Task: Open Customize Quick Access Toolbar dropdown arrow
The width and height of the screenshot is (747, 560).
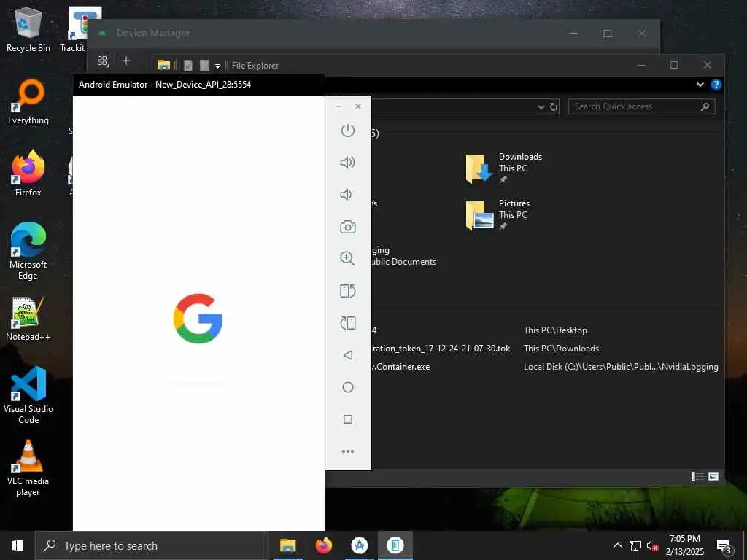Action: 217,66
